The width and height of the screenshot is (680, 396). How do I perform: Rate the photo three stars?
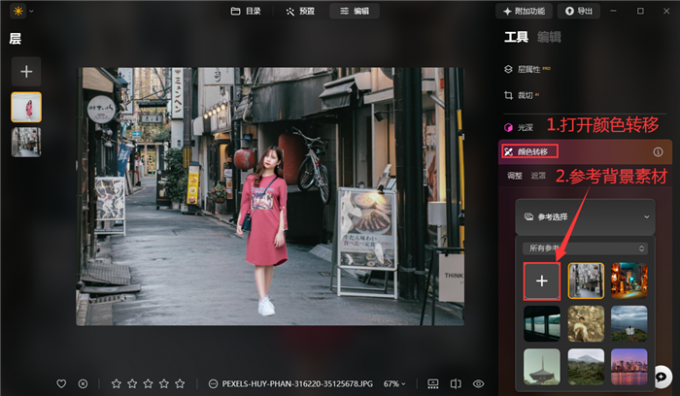coord(148,384)
